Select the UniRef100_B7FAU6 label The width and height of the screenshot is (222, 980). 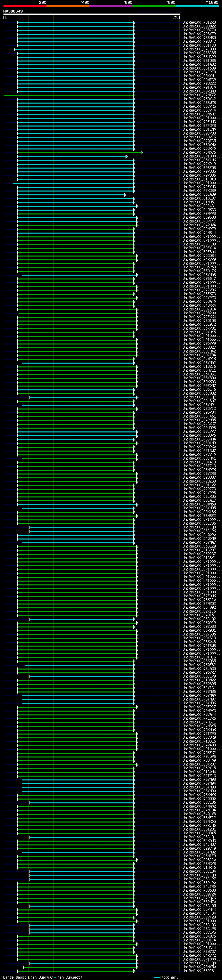click(199, 596)
